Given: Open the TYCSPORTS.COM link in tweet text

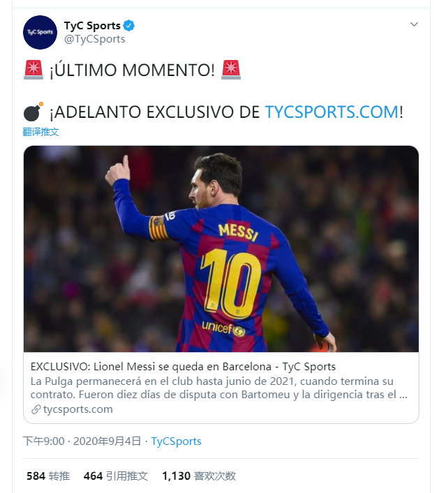Looking at the screenshot, I should point(331,112).
